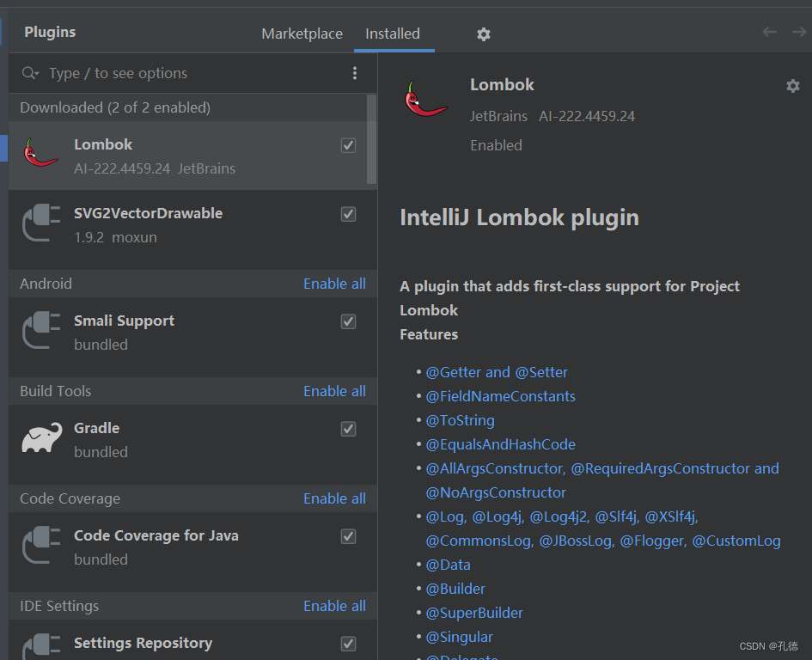Select the Settings Repository plugin name

[143, 644]
